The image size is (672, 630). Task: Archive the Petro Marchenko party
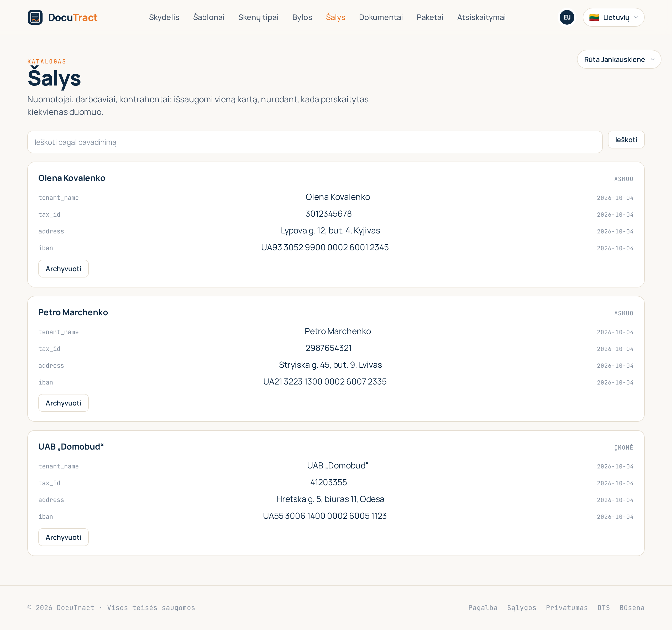pyautogui.click(x=64, y=403)
